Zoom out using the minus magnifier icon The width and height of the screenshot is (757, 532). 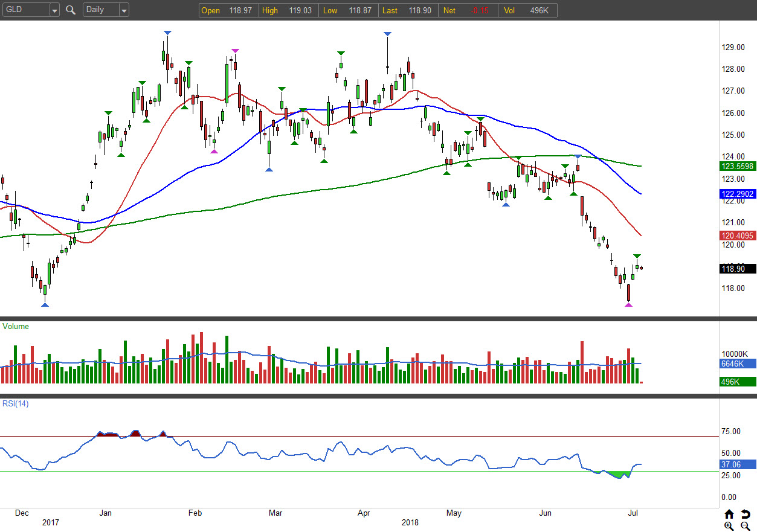pyautogui.click(x=746, y=526)
